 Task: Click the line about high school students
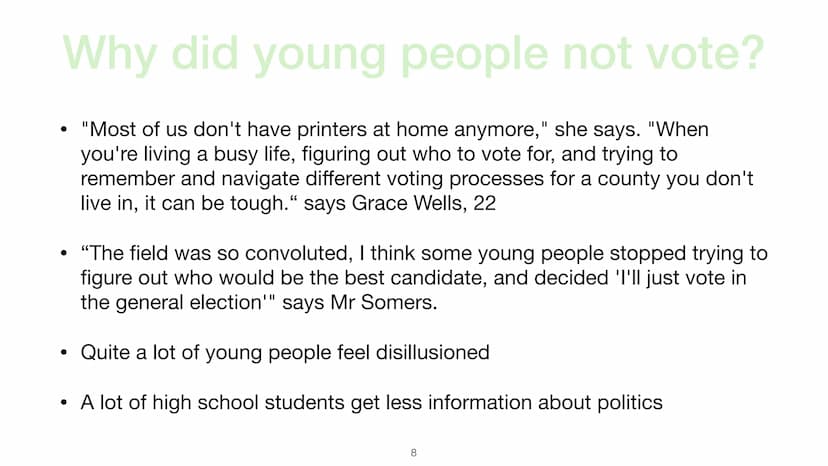(x=371, y=403)
